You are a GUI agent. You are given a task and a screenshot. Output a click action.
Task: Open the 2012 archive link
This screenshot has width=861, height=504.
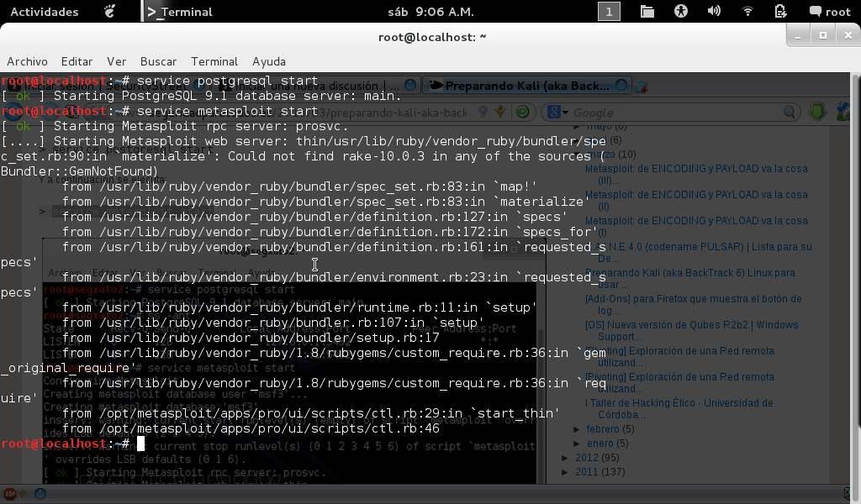586,458
